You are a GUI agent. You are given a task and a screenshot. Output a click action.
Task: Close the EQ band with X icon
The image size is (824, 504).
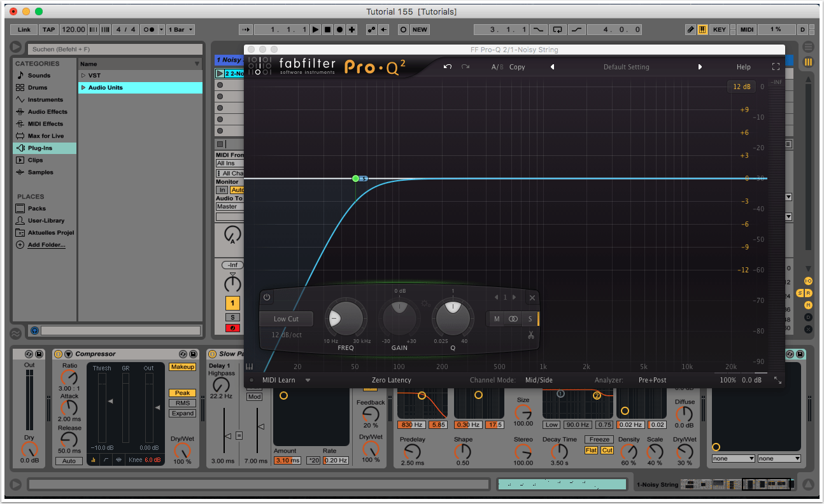(532, 297)
